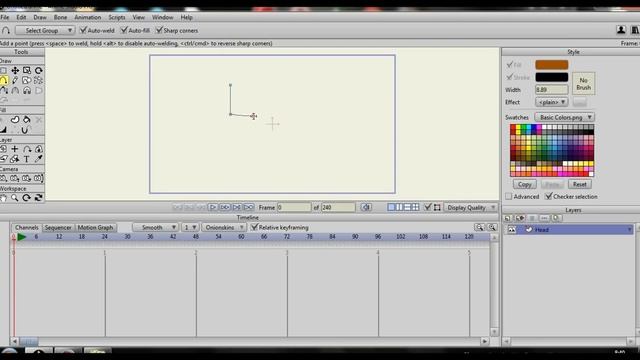
Task: Toggle Relative keyframing checkbox
Action: click(254, 227)
